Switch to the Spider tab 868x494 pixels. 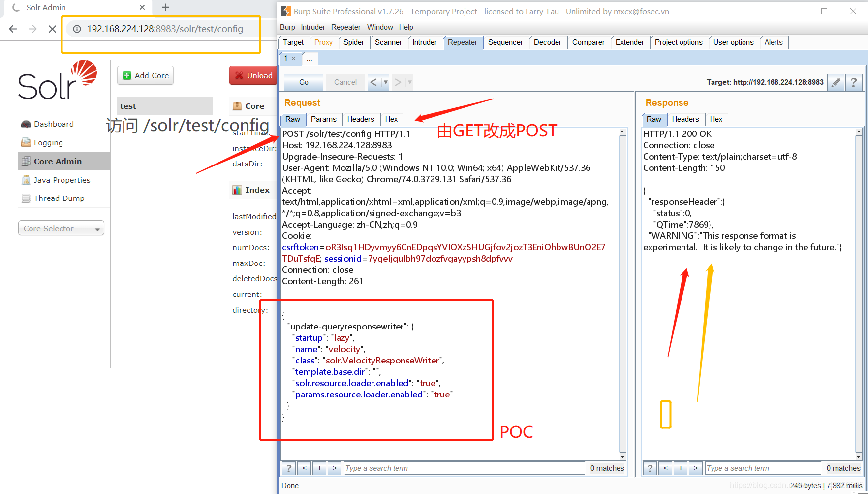(x=354, y=42)
